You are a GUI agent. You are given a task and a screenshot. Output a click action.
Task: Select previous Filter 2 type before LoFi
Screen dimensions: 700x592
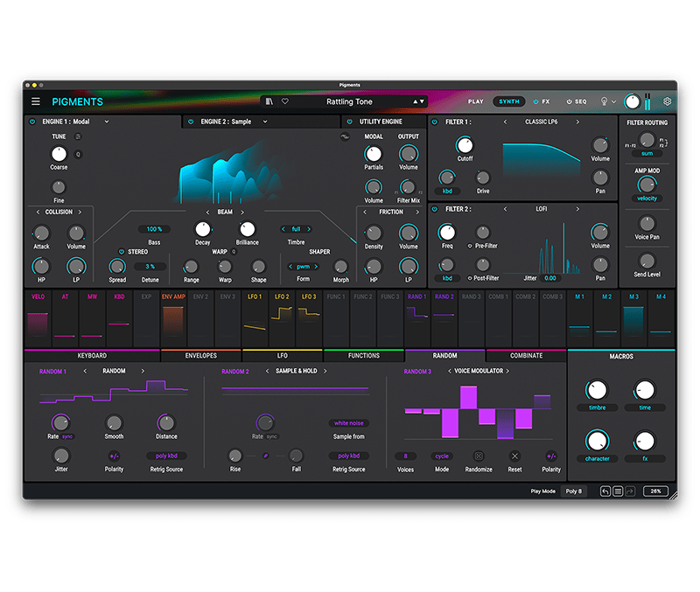pyautogui.click(x=506, y=209)
